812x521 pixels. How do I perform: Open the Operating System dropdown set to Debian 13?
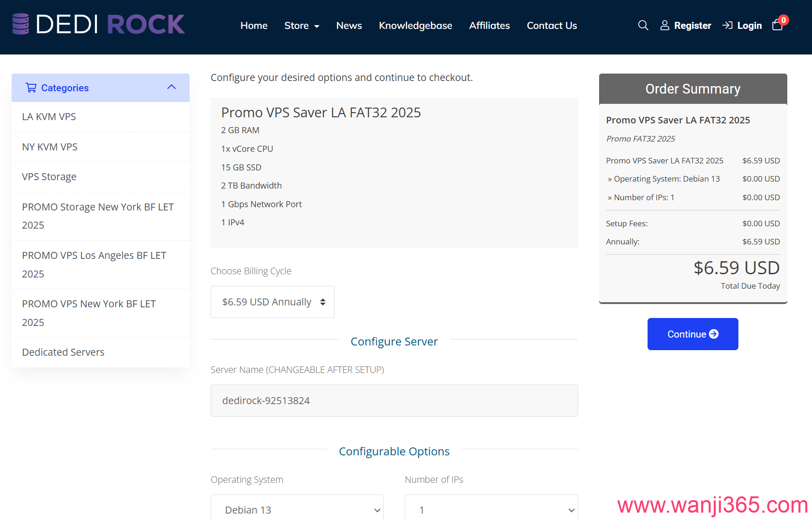pos(297,509)
